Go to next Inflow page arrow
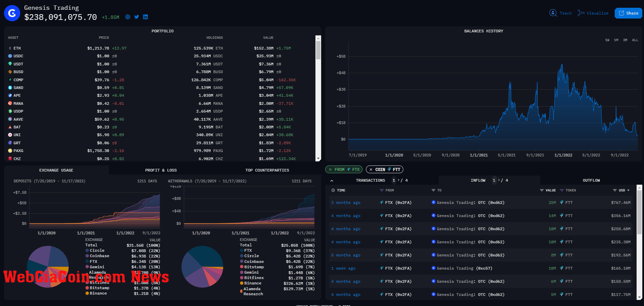The height and width of the screenshot is (306, 644). pyautogui.click(x=499, y=180)
